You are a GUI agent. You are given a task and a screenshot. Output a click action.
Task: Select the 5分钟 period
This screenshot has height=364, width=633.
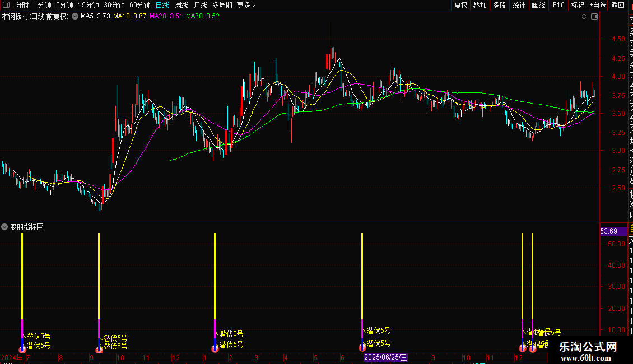pyautogui.click(x=64, y=5)
